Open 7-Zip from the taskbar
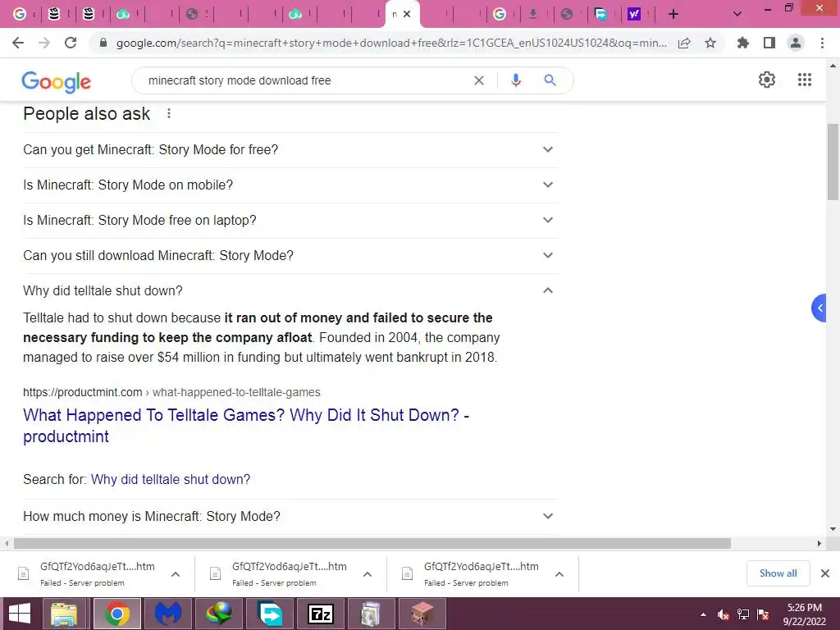This screenshot has height=630, width=840. click(x=321, y=614)
